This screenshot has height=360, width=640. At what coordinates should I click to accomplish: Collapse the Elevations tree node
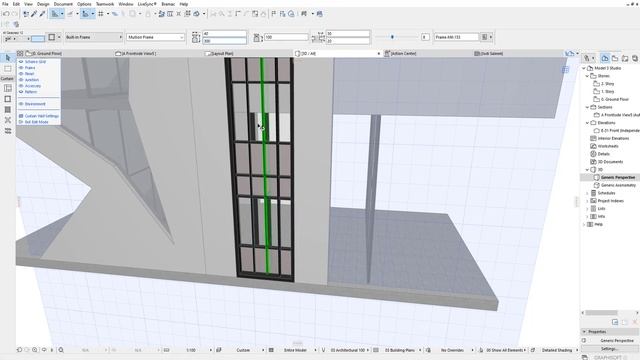(x=587, y=122)
